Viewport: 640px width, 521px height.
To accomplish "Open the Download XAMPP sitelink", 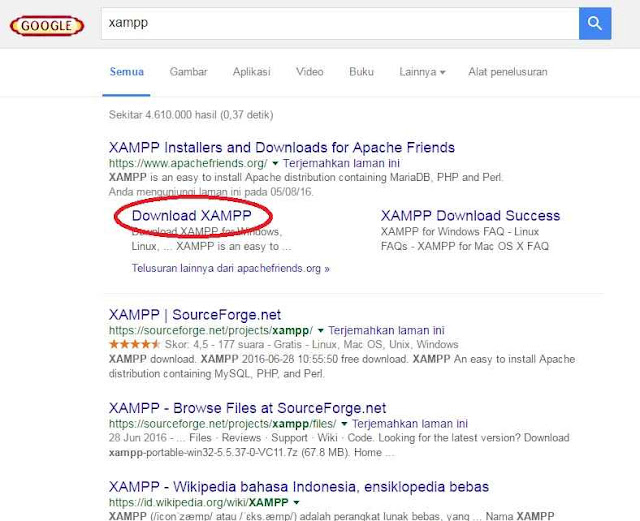I will (x=191, y=216).
